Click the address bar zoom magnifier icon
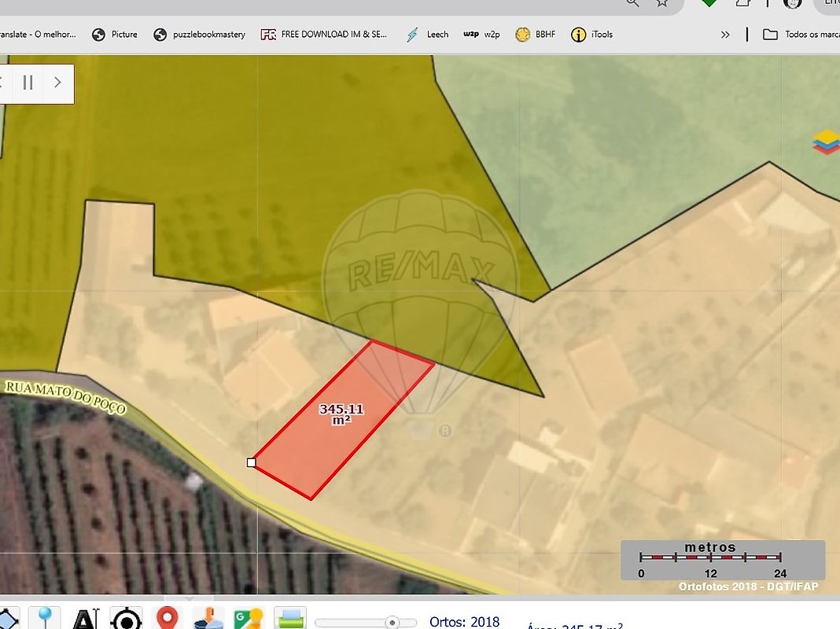Viewport: 840px width, 629px height. click(x=632, y=2)
